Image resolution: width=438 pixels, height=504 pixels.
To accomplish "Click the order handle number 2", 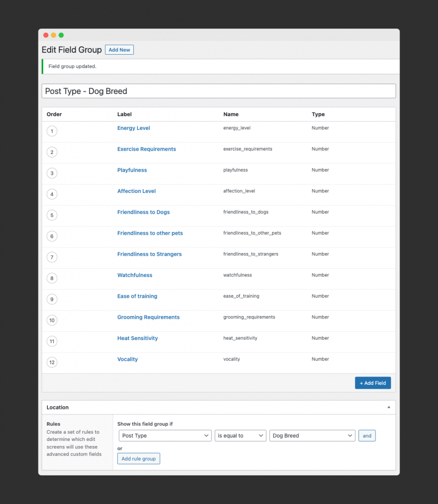I will tap(52, 152).
